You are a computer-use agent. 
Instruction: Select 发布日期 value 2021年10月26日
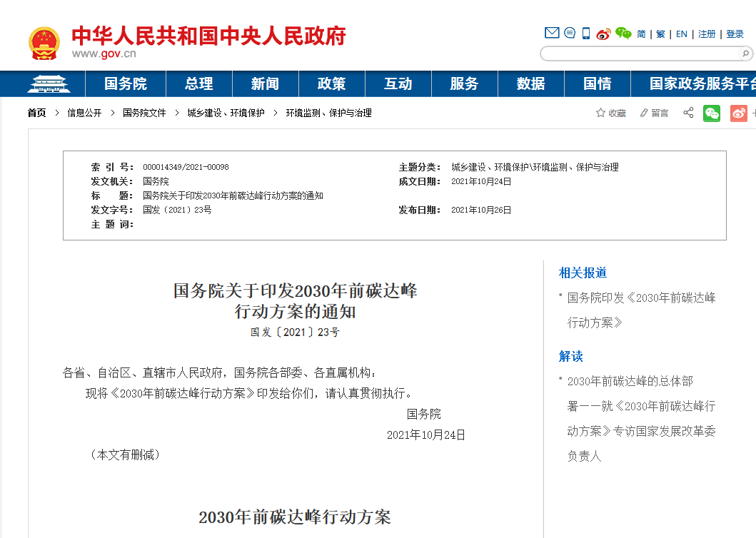(x=481, y=210)
